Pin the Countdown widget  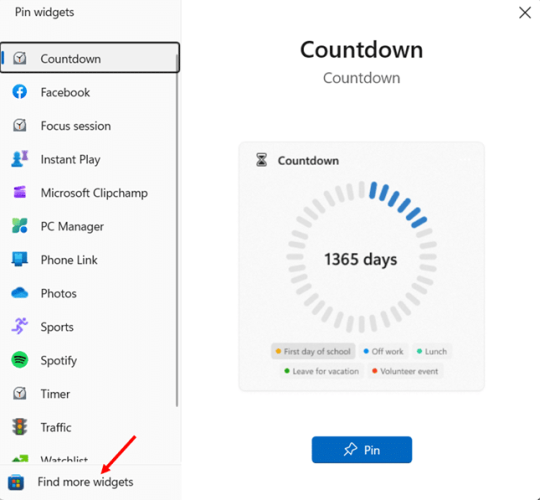click(x=362, y=450)
